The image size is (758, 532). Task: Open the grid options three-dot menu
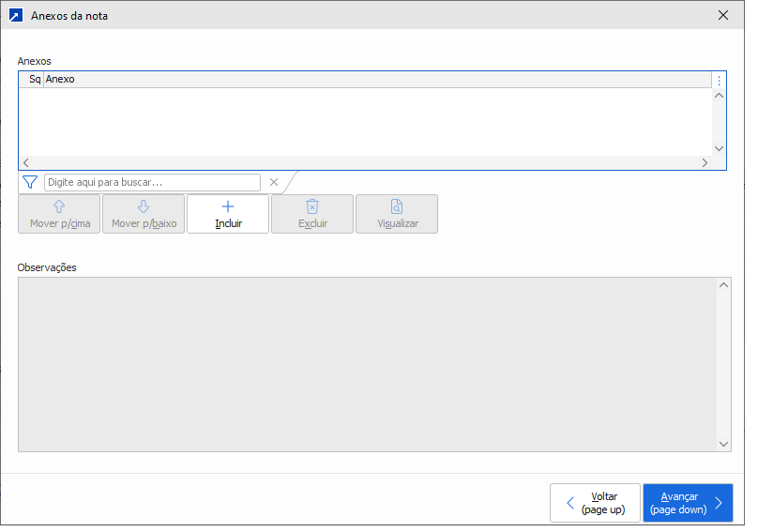pos(720,81)
